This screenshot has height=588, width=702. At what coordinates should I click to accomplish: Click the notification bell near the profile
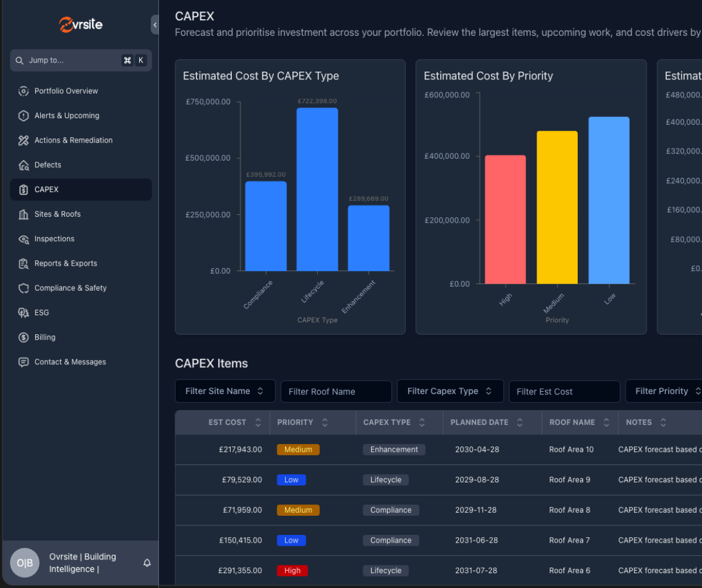pos(147,562)
